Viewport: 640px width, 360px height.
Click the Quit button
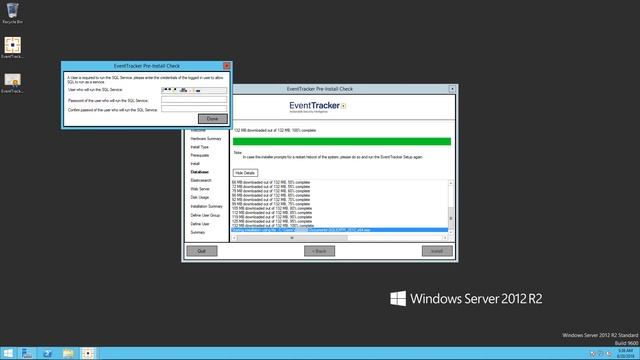tap(202, 251)
